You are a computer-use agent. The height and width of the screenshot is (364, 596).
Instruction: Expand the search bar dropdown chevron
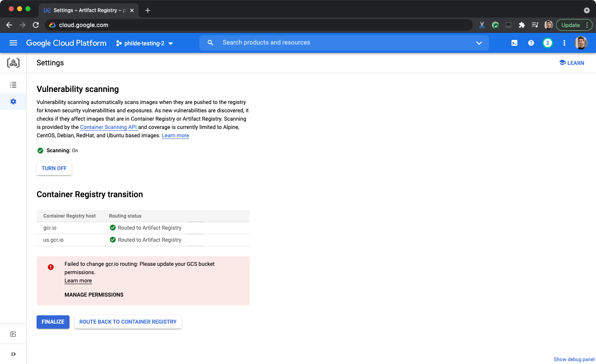[479, 43]
